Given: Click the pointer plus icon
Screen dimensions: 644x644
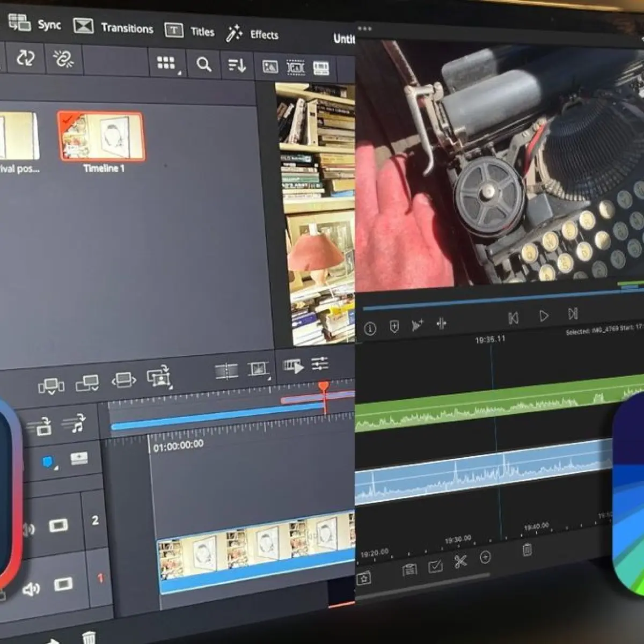Looking at the screenshot, I should 417,325.
